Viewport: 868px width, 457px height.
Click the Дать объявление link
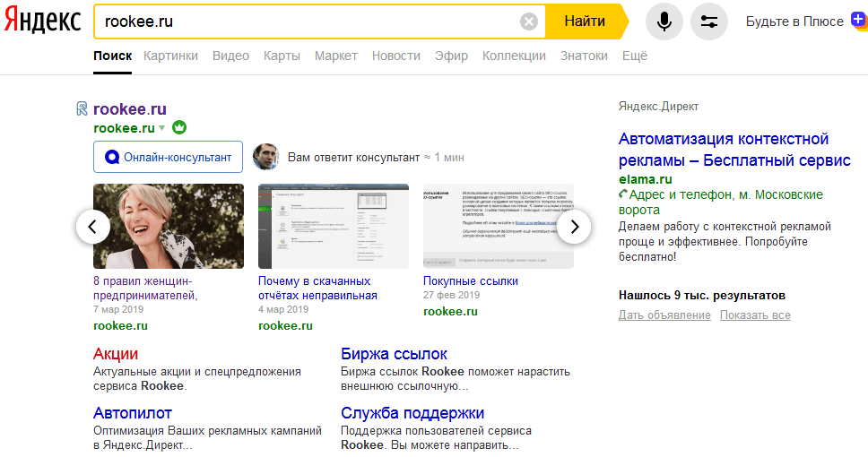point(664,315)
